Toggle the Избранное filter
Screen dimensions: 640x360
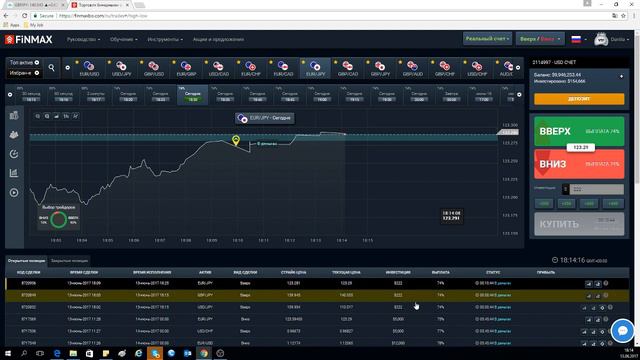click(x=24, y=73)
